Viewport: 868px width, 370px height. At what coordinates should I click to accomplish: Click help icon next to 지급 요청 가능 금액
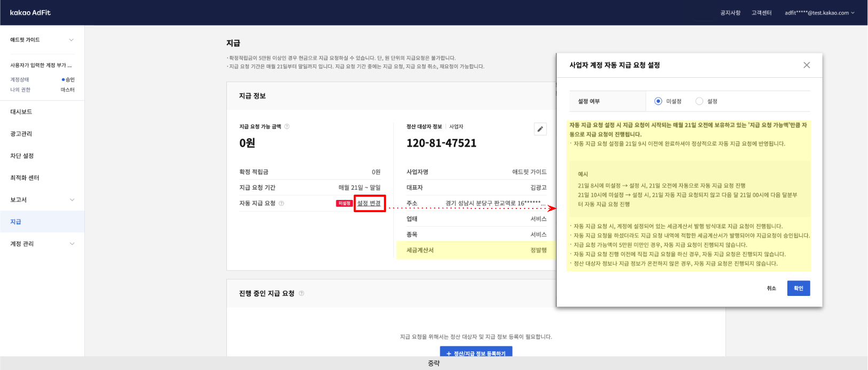[x=287, y=127]
